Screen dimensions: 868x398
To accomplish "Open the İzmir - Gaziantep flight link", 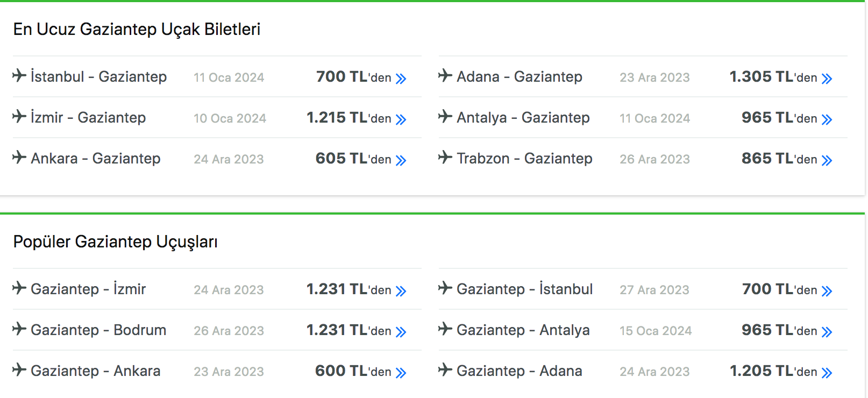I will tap(88, 117).
